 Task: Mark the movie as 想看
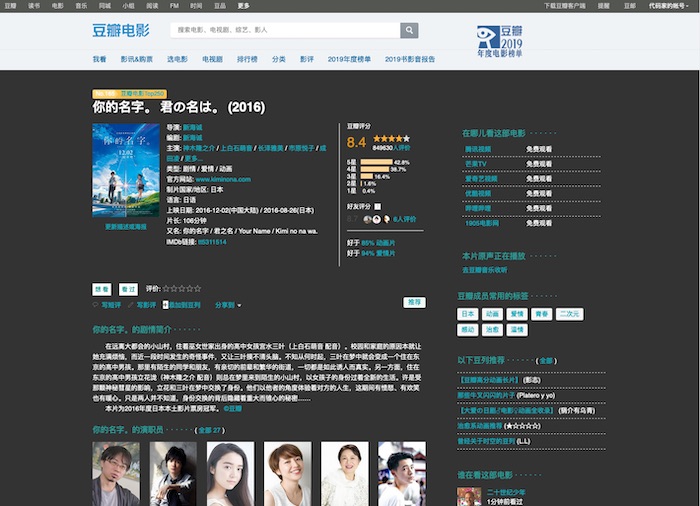click(x=102, y=288)
